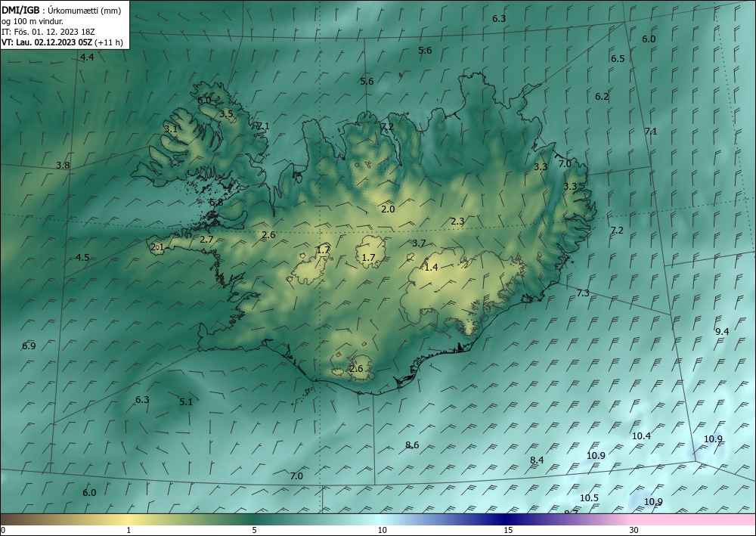This screenshot has width=756, height=536.
Task: Click the 9.4 value label
Action: [x=722, y=332]
